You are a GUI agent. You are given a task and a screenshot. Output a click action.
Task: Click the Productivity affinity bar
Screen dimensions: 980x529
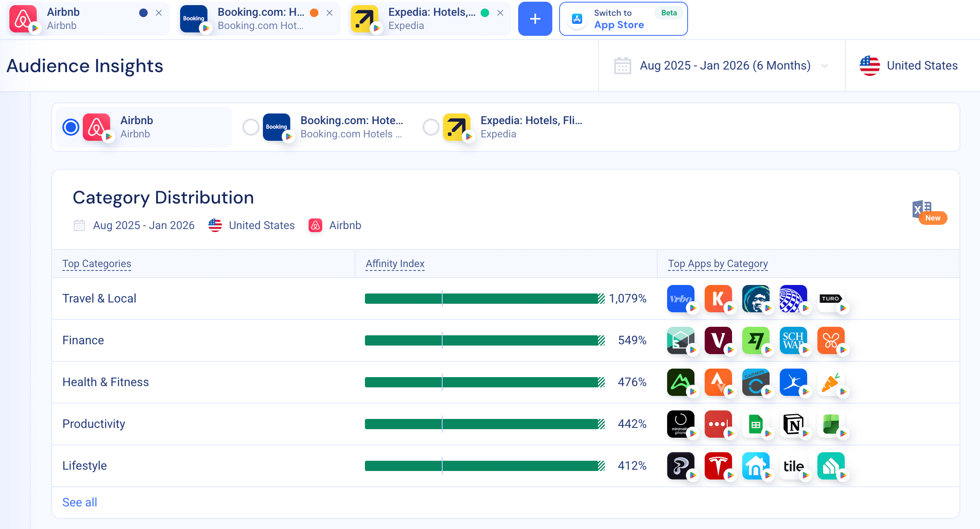485,424
